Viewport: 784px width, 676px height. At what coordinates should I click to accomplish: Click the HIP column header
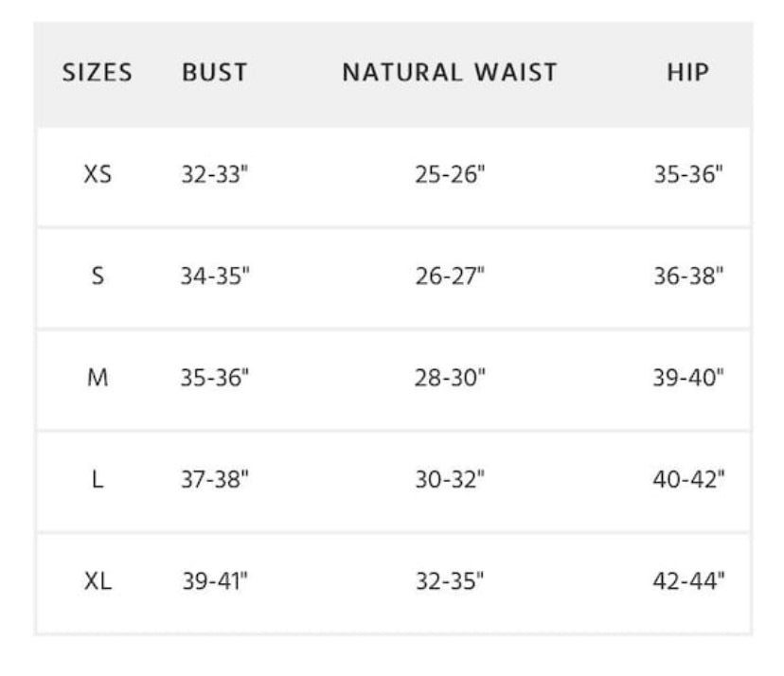[687, 73]
